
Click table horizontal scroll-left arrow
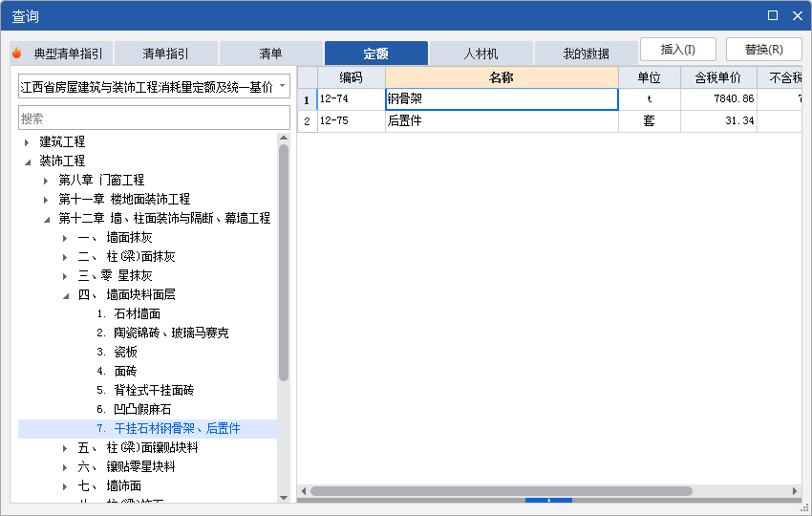(x=304, y=490)
